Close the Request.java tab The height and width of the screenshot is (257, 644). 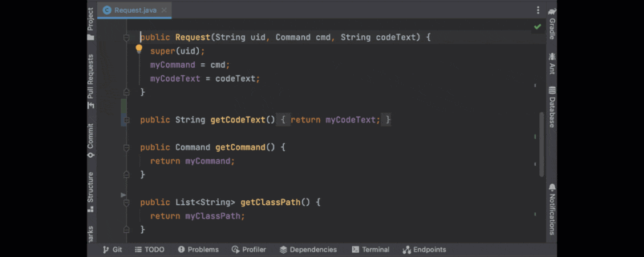click(x=164, y=10)
